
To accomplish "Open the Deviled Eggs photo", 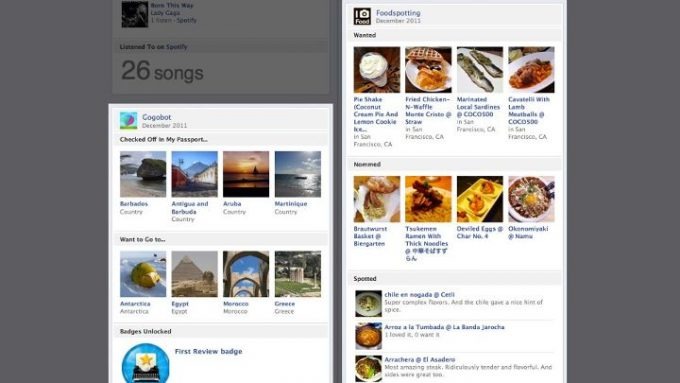I will click(480, 199).
